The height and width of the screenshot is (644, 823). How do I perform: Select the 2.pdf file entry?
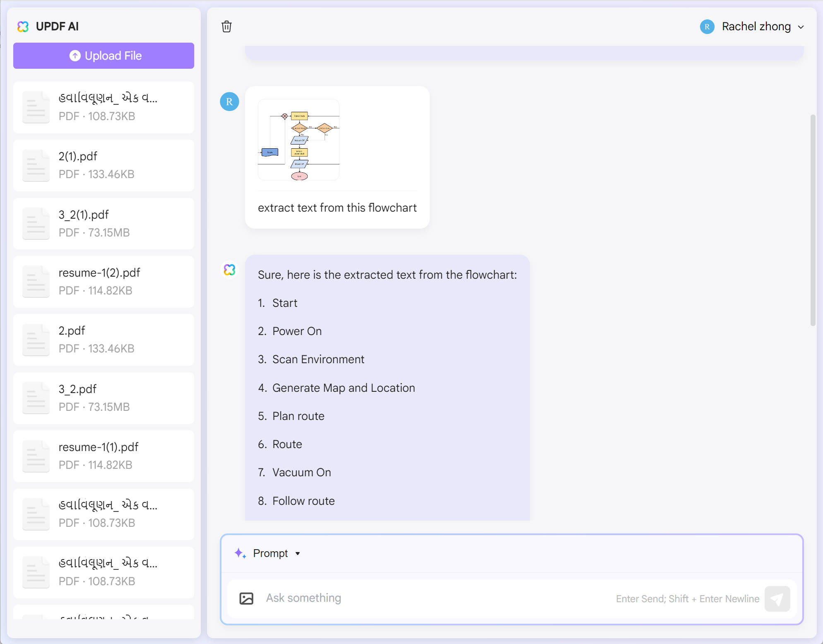click(x=103, y=340)
